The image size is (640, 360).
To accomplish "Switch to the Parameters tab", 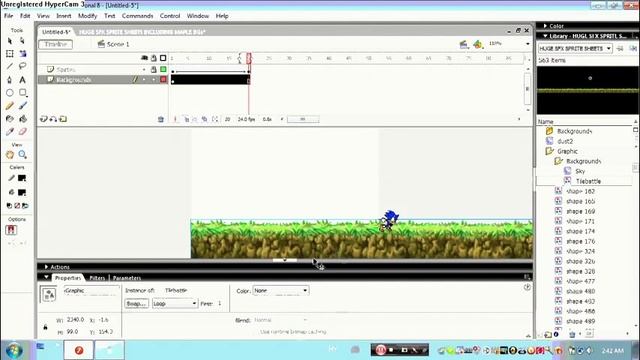I will 127,278.
